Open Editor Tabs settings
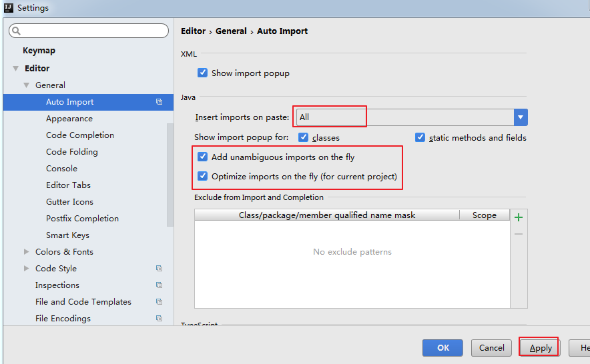 [x=68, y=185]
